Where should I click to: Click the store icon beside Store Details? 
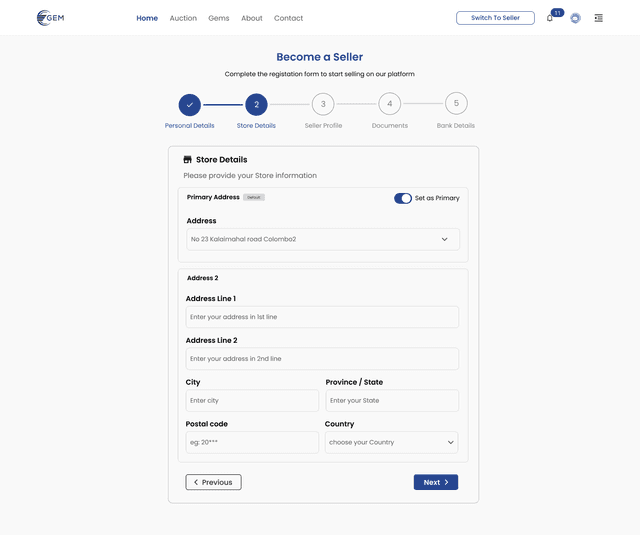click(x=187, y=160)
